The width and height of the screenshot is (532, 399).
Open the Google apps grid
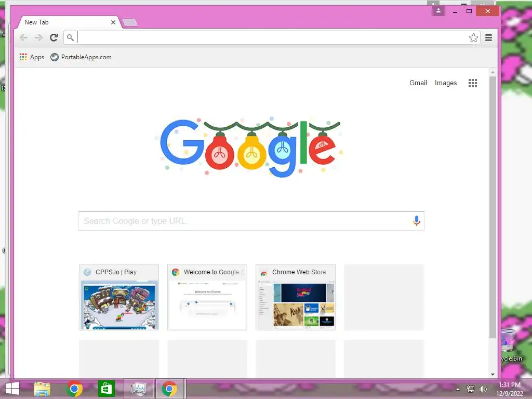[x=473, y=83]
